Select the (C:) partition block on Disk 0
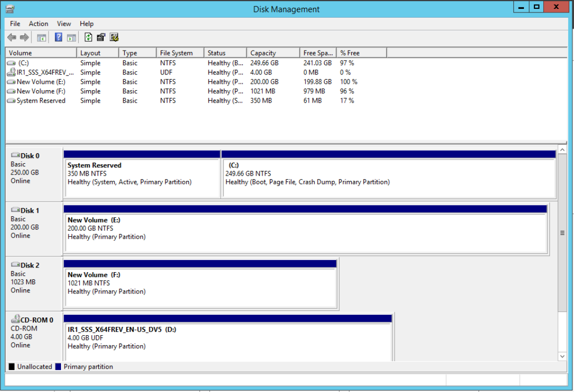 pyautogui.click(x=389, y=177)
